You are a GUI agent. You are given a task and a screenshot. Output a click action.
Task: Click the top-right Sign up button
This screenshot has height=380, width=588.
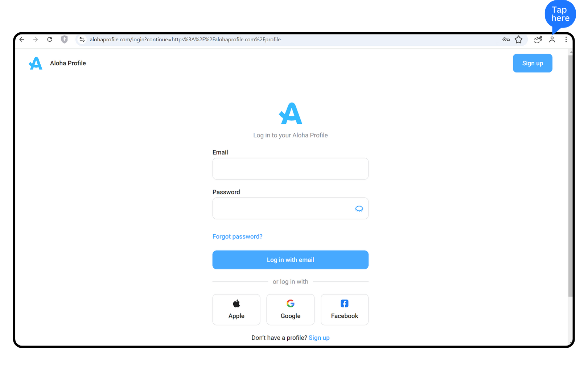point(533,63)
